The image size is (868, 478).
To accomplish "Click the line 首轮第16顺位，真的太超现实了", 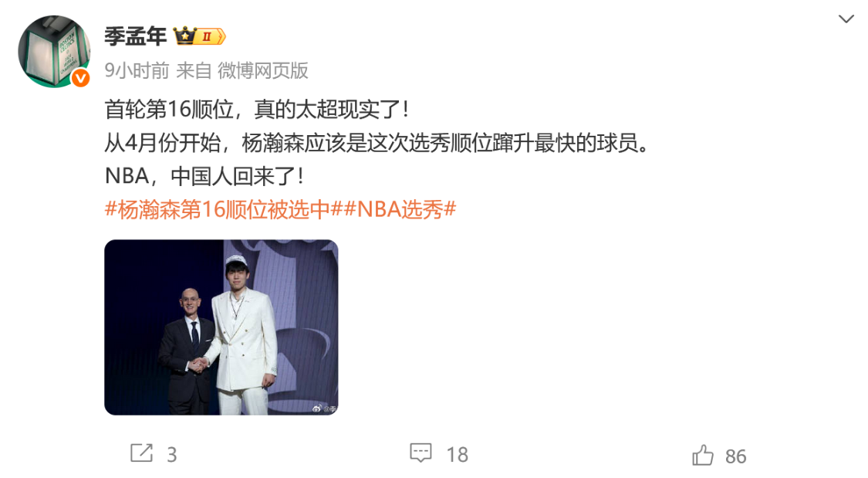I will pyautogui.click(x=257, y=109).
